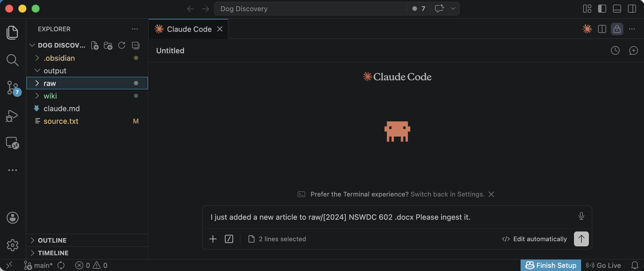This screenshot has width=644, height=271.
Task: Open the slash commands menu
Action: (x=229, y=239)
